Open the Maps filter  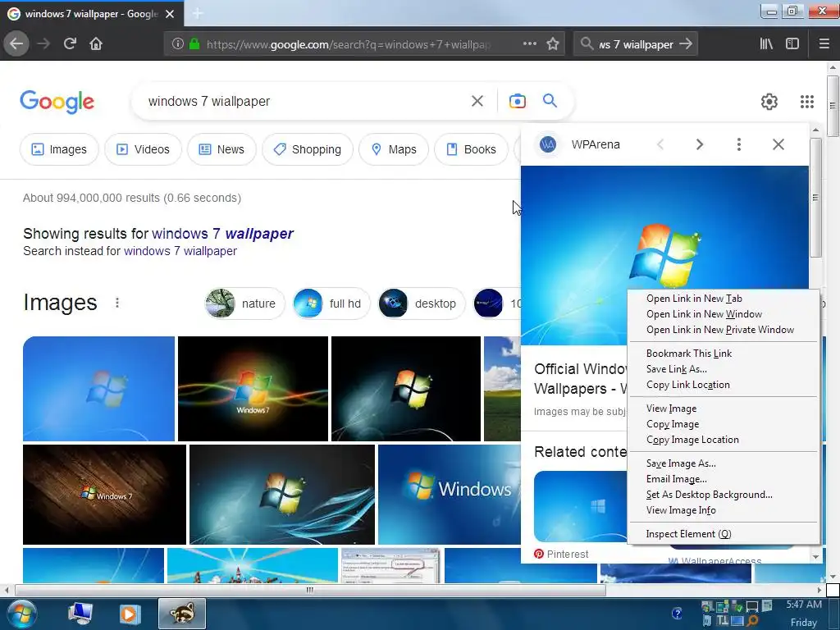click(394, 149)
